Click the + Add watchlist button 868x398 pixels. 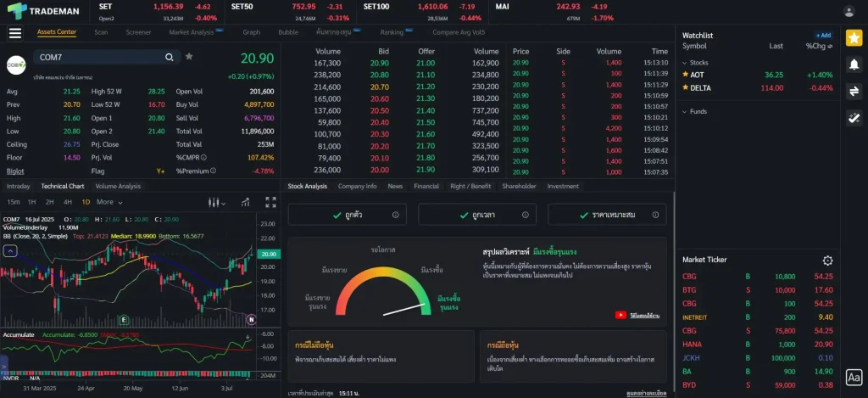(x=823, y=36)
